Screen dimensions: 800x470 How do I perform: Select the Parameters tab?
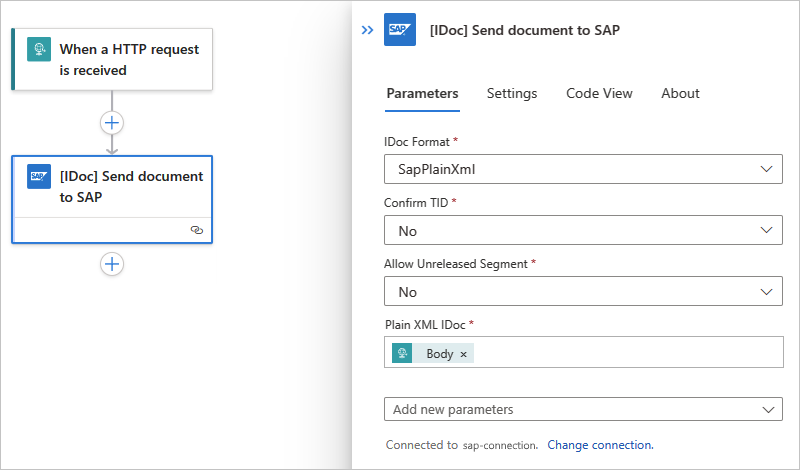click(422, 93)
